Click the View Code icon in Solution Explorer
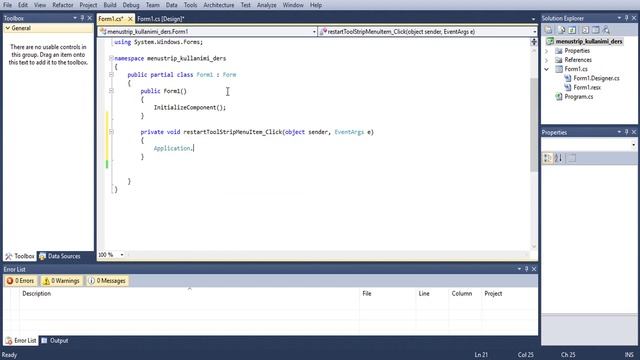 point(585,30)
